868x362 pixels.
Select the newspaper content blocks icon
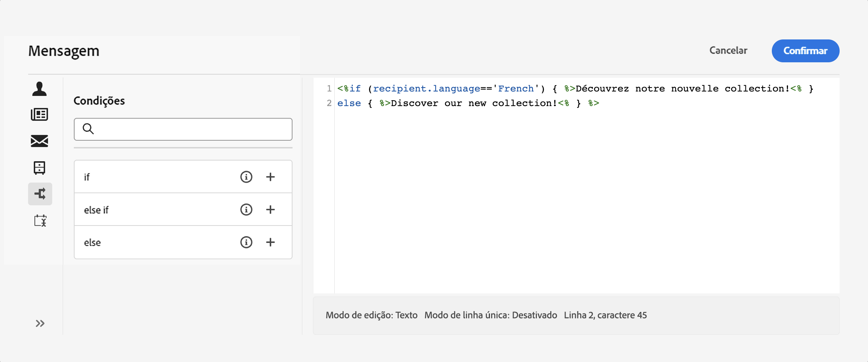39,114
